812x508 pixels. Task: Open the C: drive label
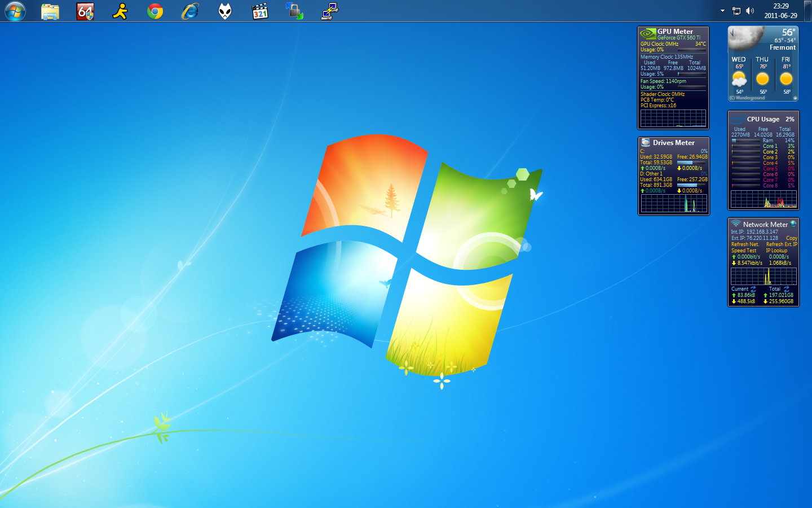tap(642, 151)
